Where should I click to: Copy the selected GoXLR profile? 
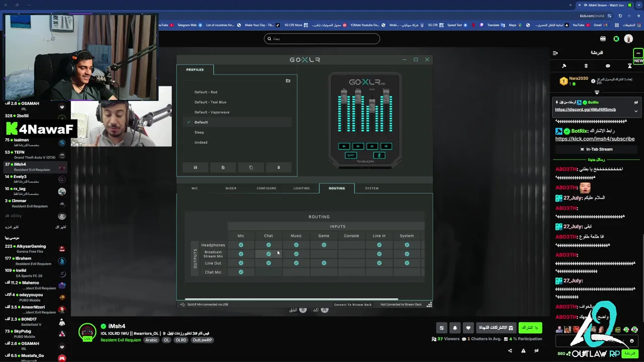pyautogui.click(x=251, y=167)
